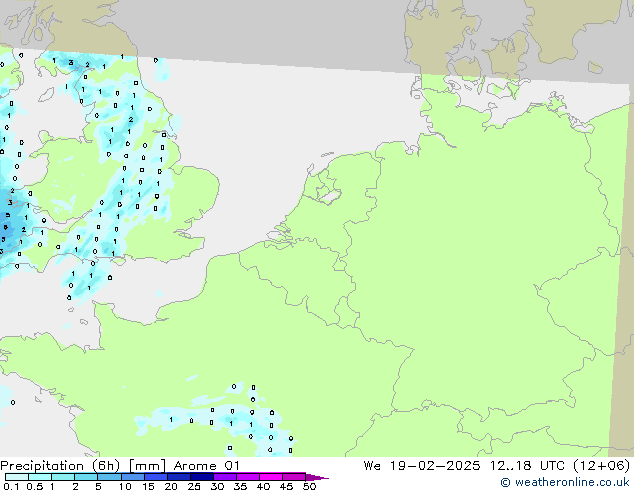Select the 35–40 mm purple-magenta legend swatch
Image resolution: width=634 pixels, height=490 pixels.
click(248, 477)
